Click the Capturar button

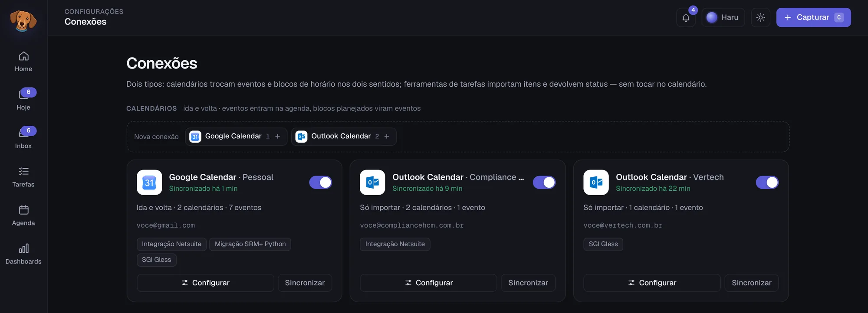813,17
